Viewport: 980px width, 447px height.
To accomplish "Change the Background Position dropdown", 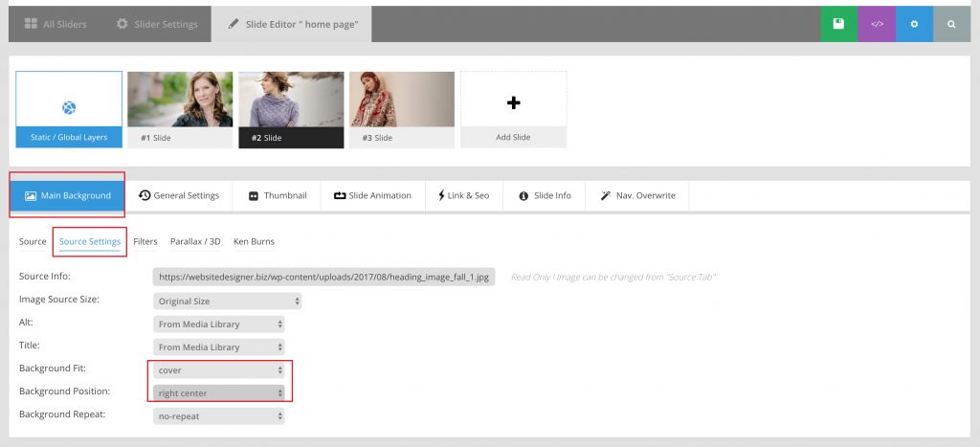I will point(219,392).
